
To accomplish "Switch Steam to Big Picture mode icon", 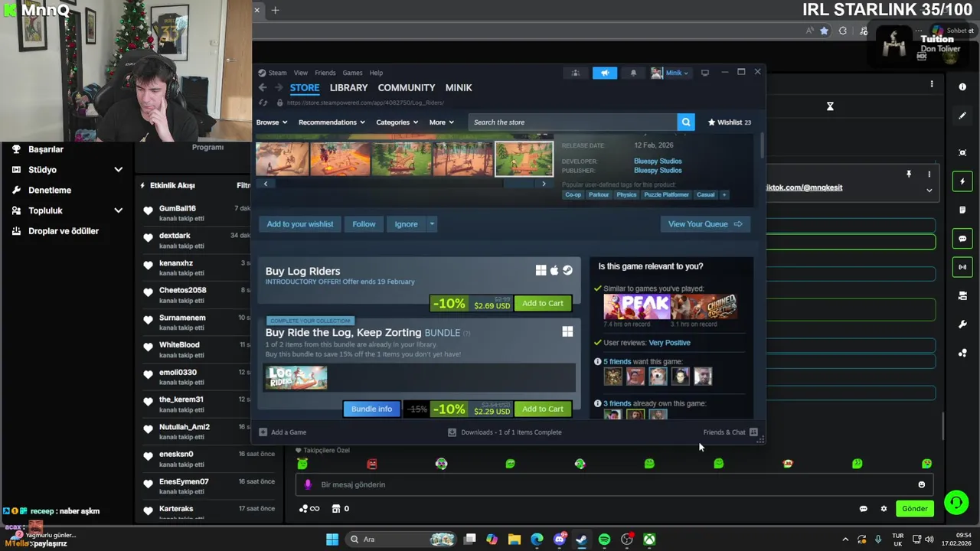I will 704,73.
